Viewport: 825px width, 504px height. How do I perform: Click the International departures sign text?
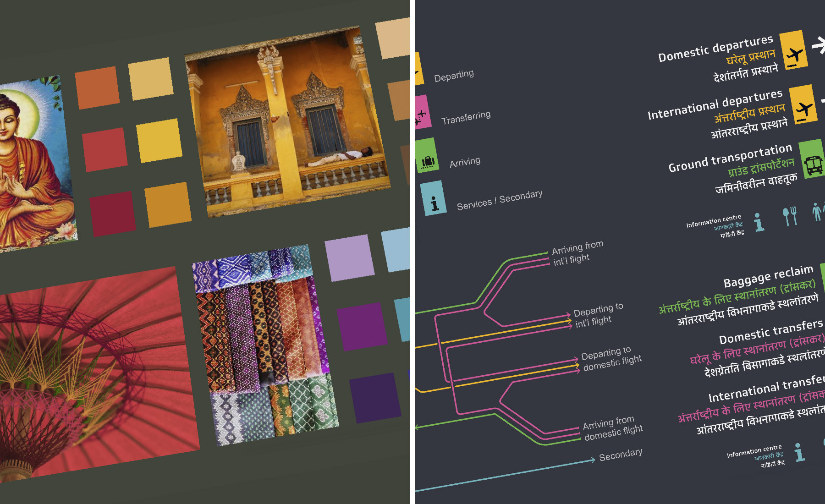coord(715,105)
